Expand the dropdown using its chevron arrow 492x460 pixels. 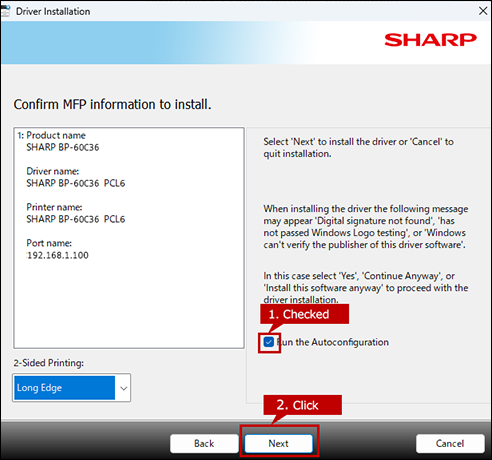coord(123,388)
